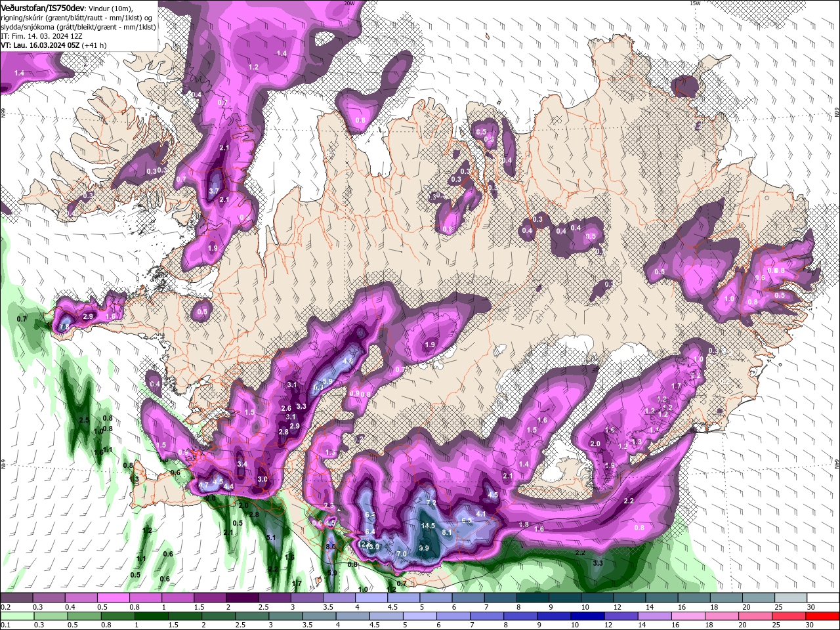Click the 9.9 value in the dark teal area
Image resolution: width=840 pixels, height=630 pixels.
423,548
